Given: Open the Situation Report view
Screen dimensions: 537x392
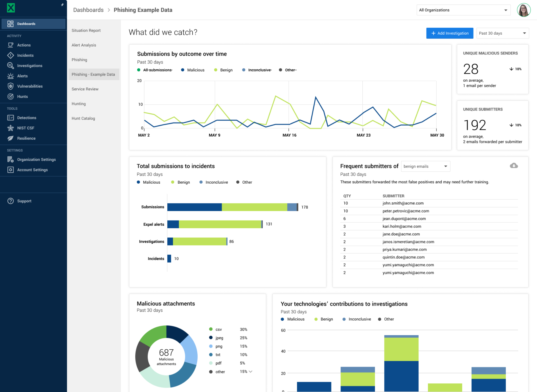Looking at the screenshot, I should point(86,30).
